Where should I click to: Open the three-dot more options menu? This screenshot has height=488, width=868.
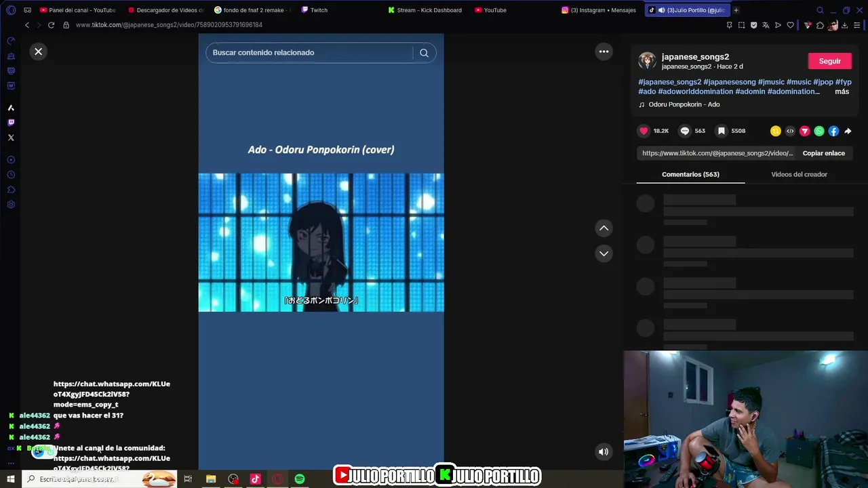604,52
